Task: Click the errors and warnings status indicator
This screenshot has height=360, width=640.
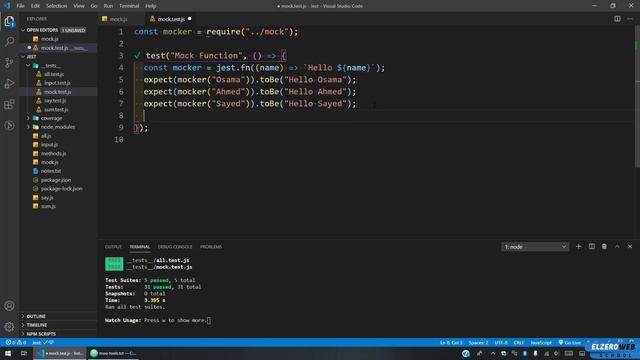Action: click(16, 342)
